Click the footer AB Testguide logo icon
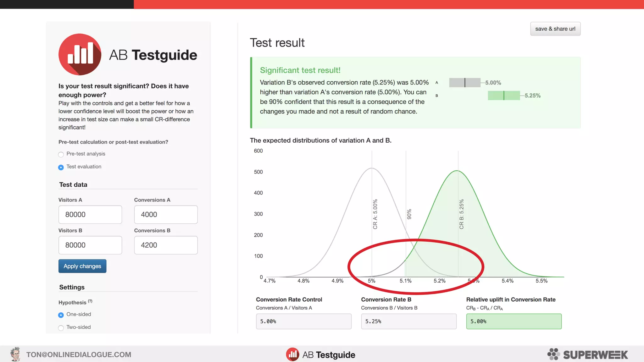This screenshot has width=644, height=362. click(x=292, y=354)
